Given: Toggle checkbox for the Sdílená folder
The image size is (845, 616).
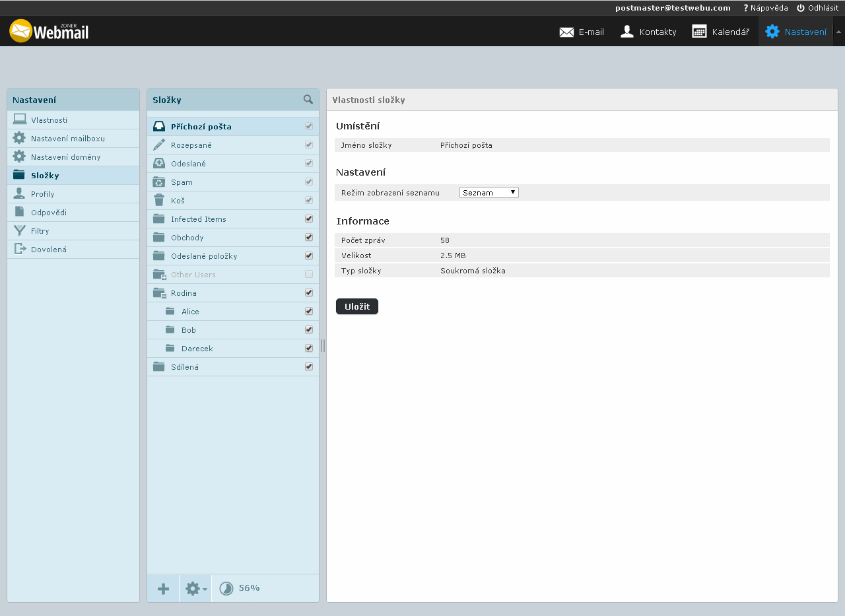Looking at the screenshot, I should pos(309,366).
